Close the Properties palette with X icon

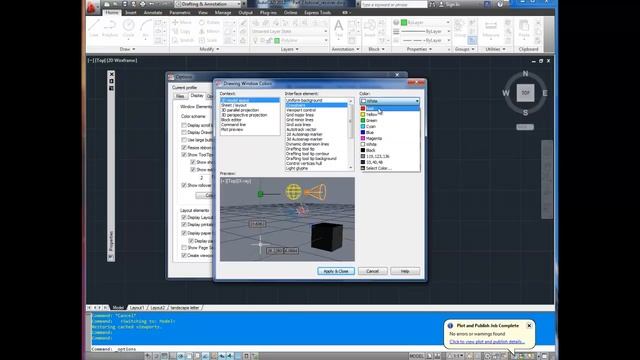click(111, 74)
